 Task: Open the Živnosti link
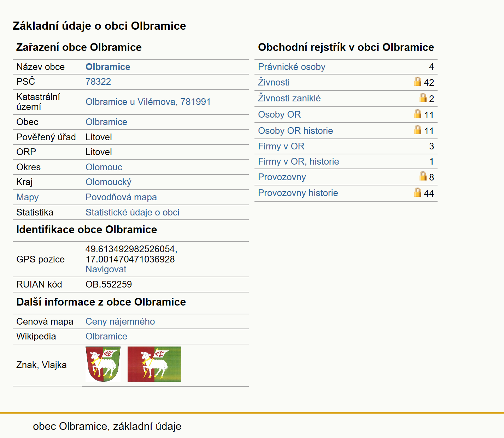click(274, 82)
